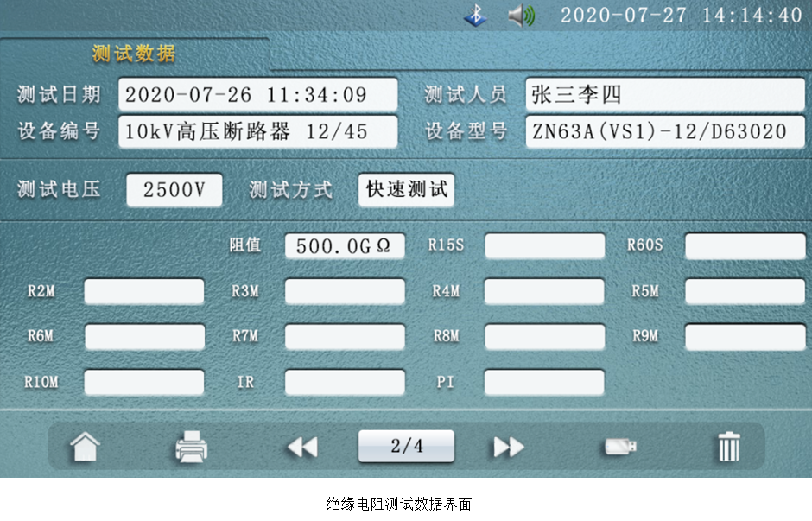Click the 测试方式 value 快速测试

coord(407,189)
